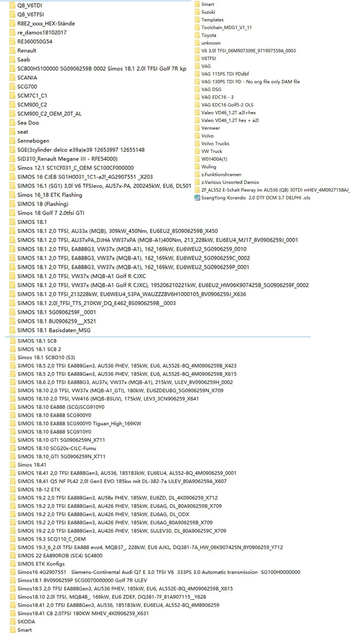Click the Toyota folder icon

click(197, 35)
